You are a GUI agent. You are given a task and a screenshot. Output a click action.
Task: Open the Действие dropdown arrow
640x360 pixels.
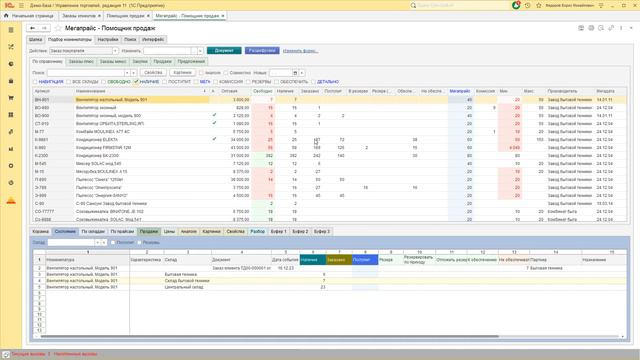click(115, 51)
